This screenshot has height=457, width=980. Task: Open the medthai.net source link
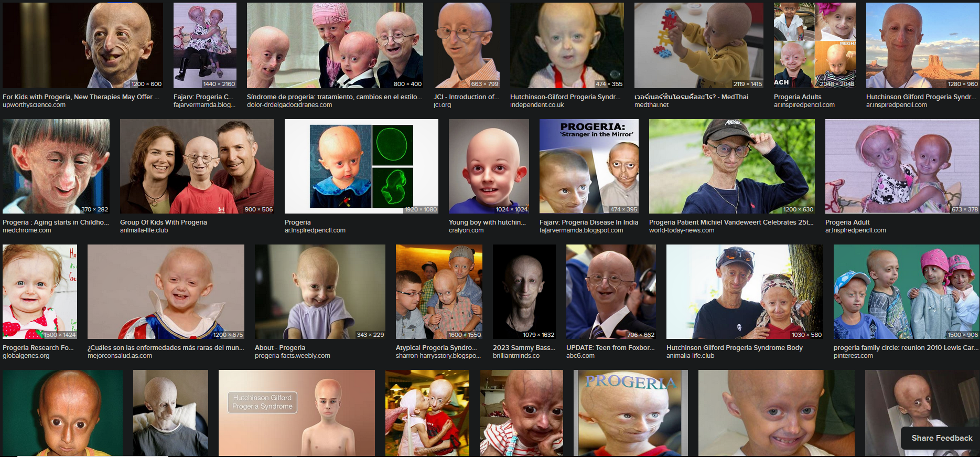pos(652,105)
